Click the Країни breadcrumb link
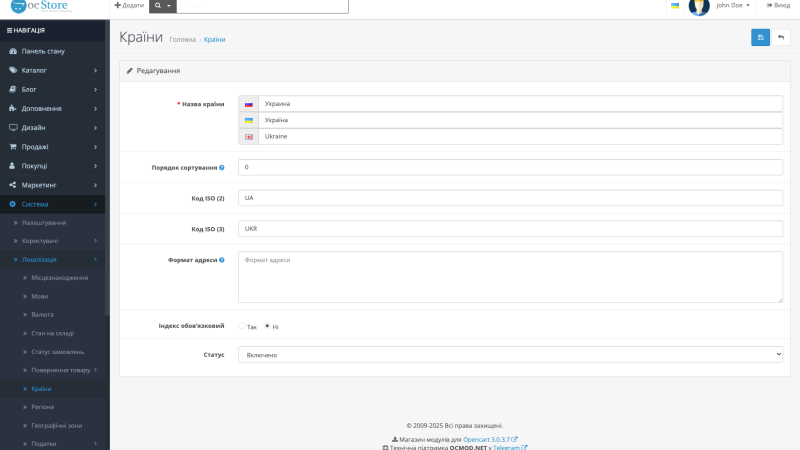 coord(214,39)
